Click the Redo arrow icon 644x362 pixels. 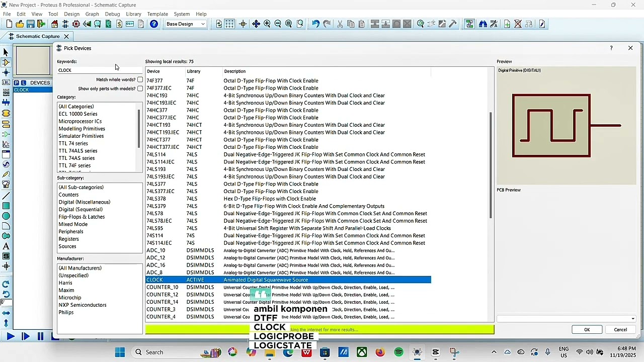[x=327, y=24]
